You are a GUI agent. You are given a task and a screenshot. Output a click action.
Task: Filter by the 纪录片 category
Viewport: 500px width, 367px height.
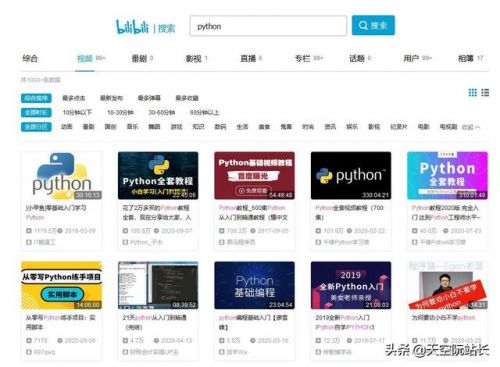coord(399,127)
